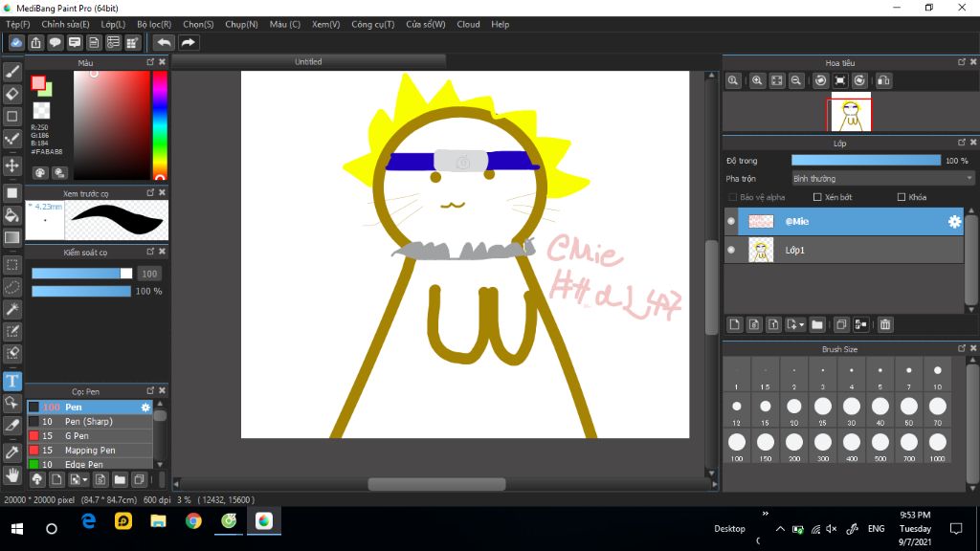This screenshot has width=980, height=551.
Task: Open the Công cụ(T) menu
Action: pos(373,24)
